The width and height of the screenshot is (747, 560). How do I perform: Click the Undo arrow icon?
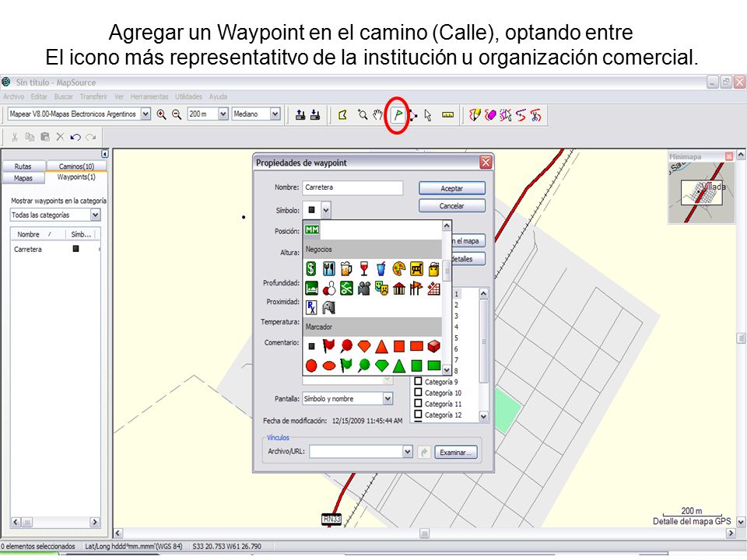tap(75, 137)
